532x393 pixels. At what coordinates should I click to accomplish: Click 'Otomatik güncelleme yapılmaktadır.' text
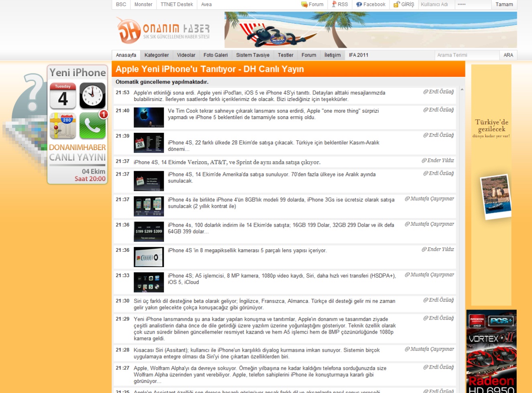pyautogui.click(x=162, y=82)
